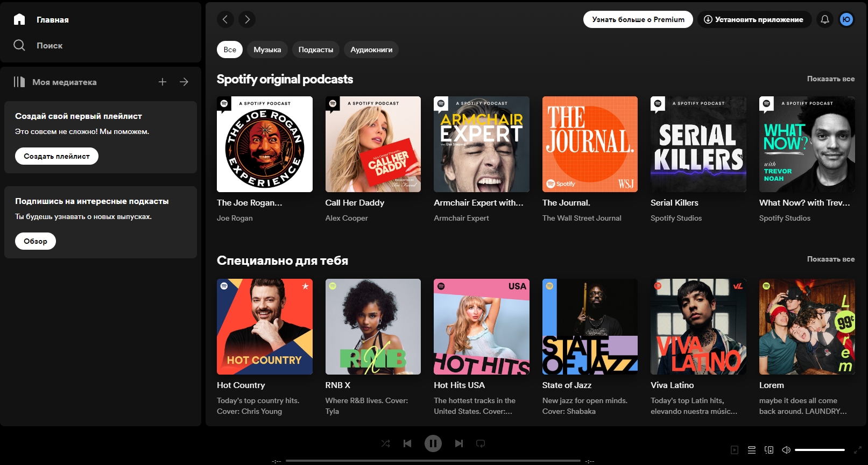
Task: Click the playback progress bar
Action: tap(433, 461)
